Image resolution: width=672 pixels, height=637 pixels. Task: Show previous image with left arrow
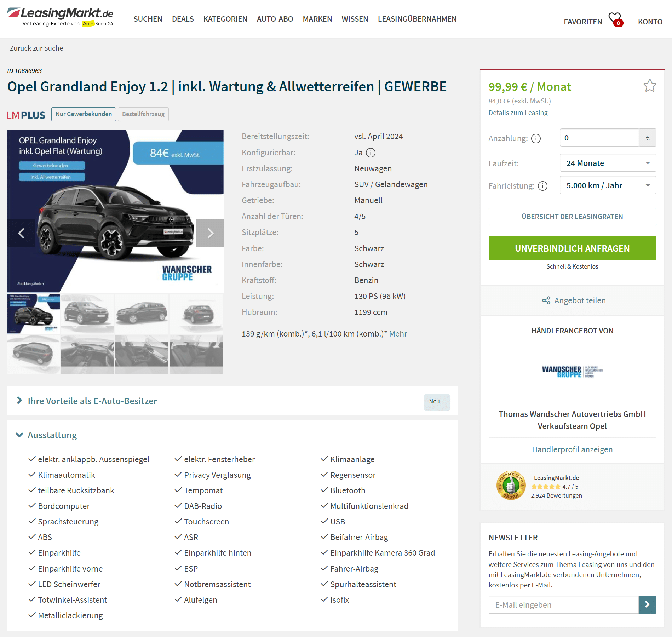(21, 233)
